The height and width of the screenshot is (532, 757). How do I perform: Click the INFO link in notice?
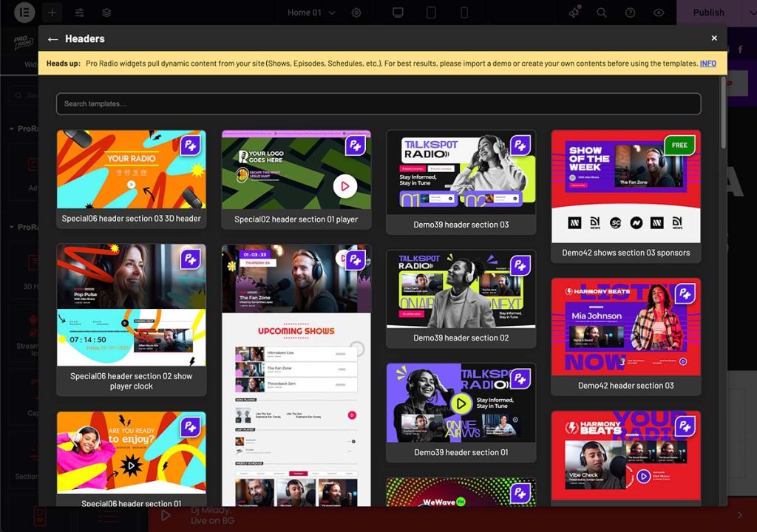click(707, 64)
